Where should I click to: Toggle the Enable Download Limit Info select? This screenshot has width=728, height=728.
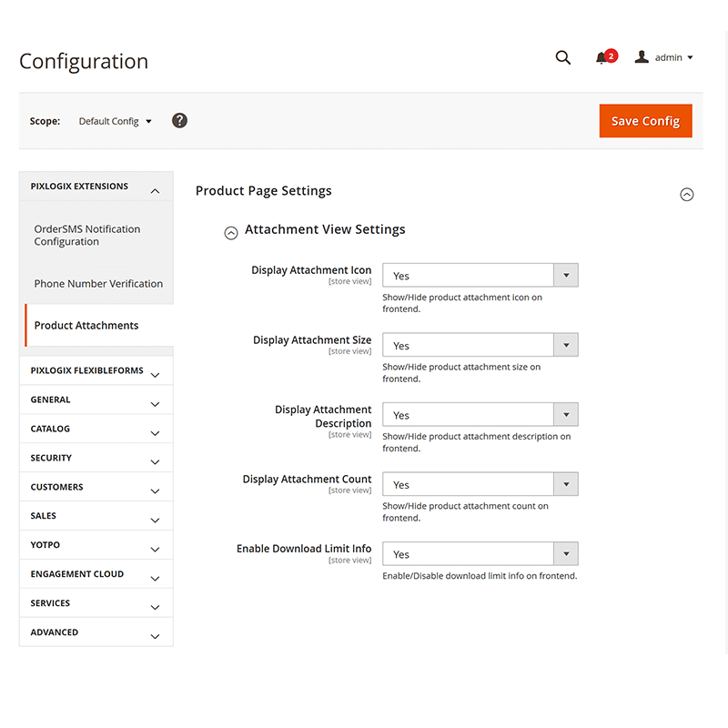pyautogui.click(x=480, y=554)
